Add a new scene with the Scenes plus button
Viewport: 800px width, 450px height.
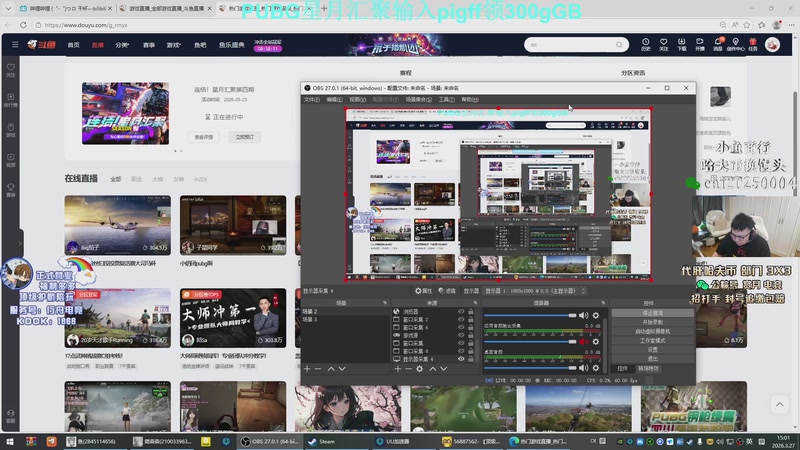pyautogui.click(x=307, y=368)
